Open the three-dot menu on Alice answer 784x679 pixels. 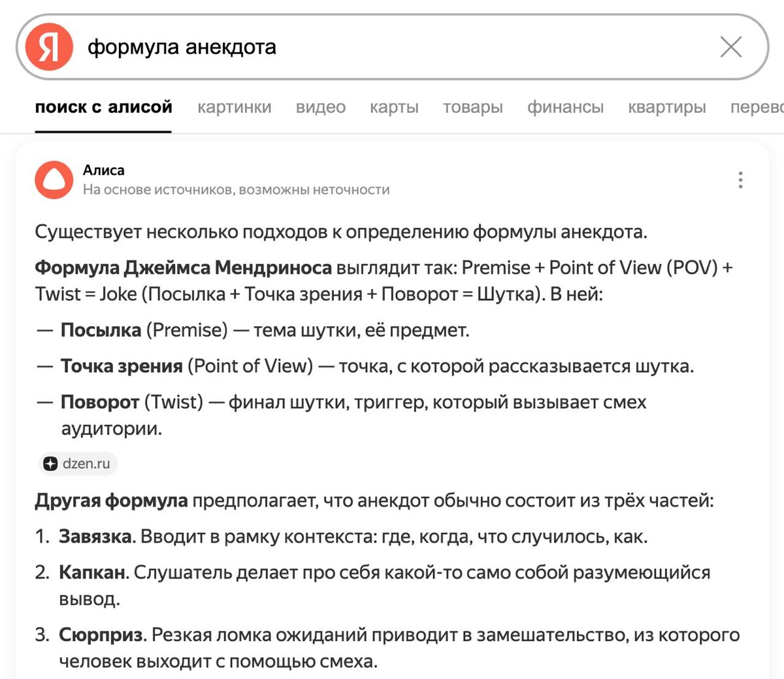pos(740,180)
